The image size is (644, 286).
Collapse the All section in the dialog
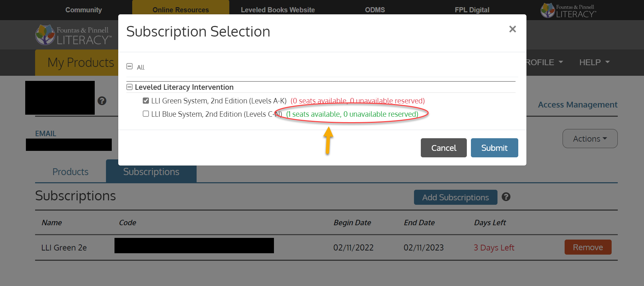click(x=129, y=66)
